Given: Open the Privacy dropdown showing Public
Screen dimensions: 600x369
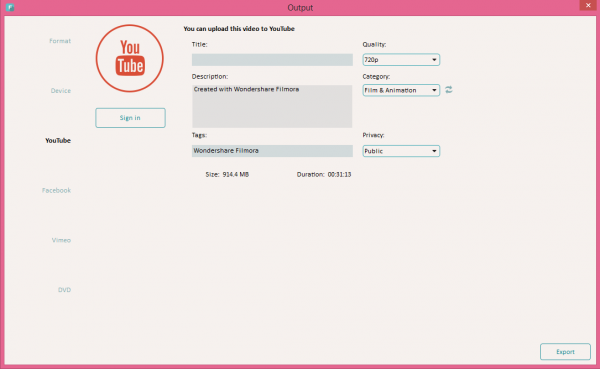Looking at the screenshot, I should tap(401, 151).
